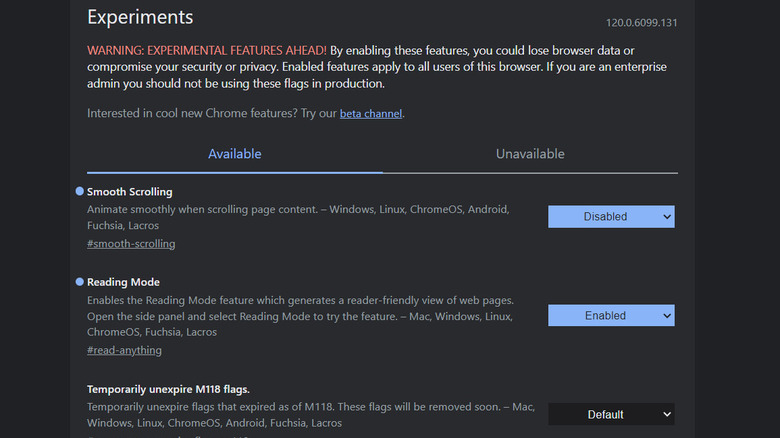Select the Chrome version number text
The height and width of the screenshot is (438, 780).
pyautogui.click(x=641, y=22)
